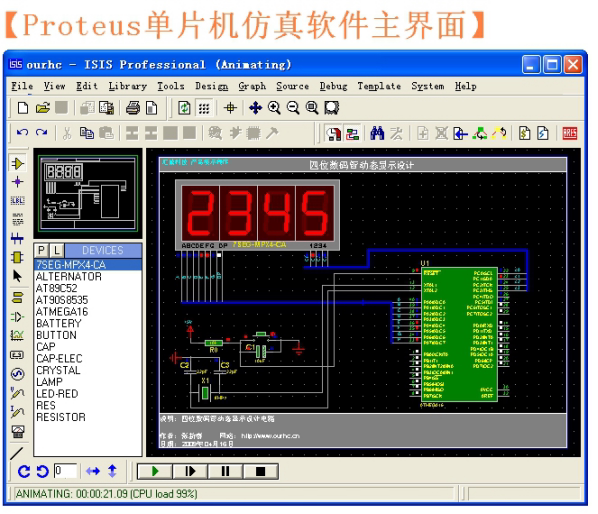Start the simulation with Play
The image size is (598, 514).
coord(155,472)
